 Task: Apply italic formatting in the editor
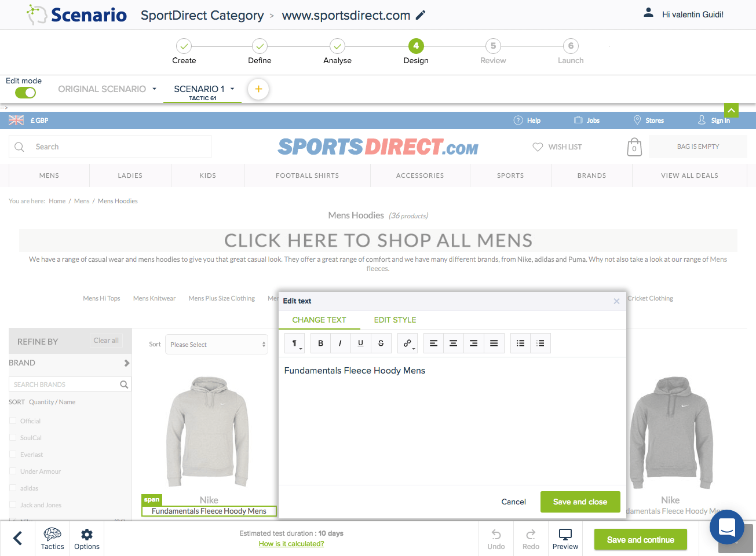tap(340, 343)
